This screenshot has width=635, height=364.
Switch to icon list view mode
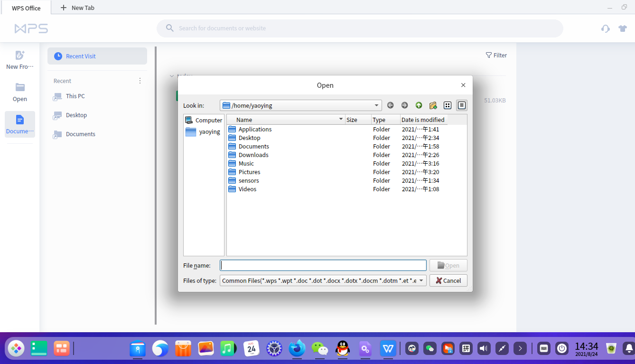(x=447, y=105)
